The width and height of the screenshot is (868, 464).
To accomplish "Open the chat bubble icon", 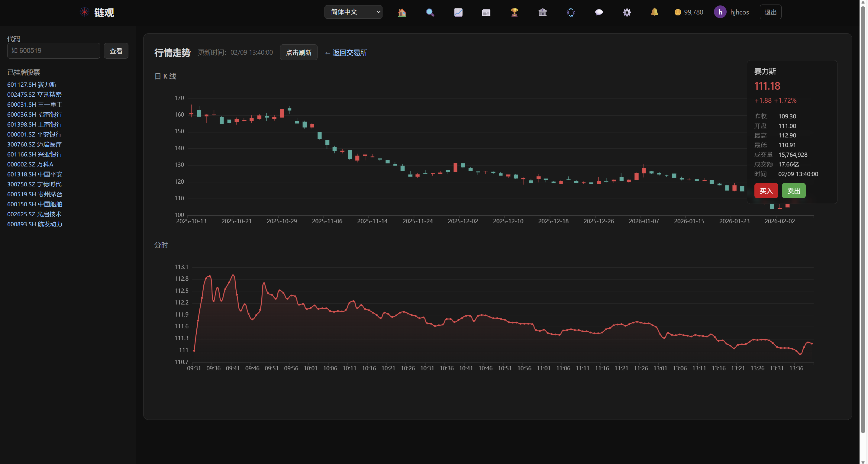I will [599, 12].
